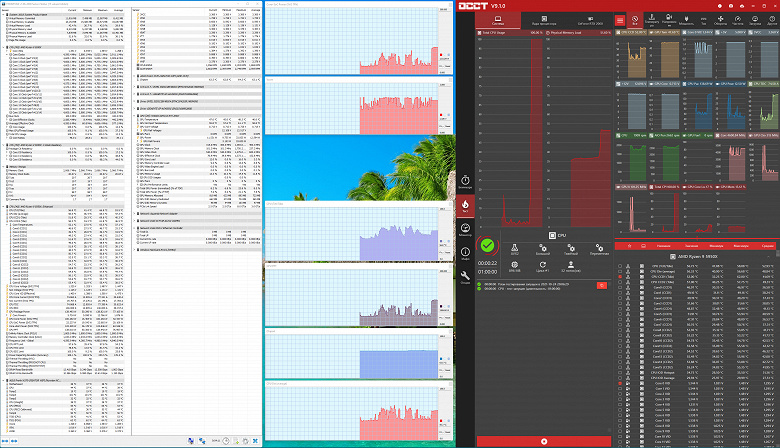Uncheck the CPU CCD1 (Tdie) row checkbox
This screenshot has width=780, height=448.
coord(620,276)
